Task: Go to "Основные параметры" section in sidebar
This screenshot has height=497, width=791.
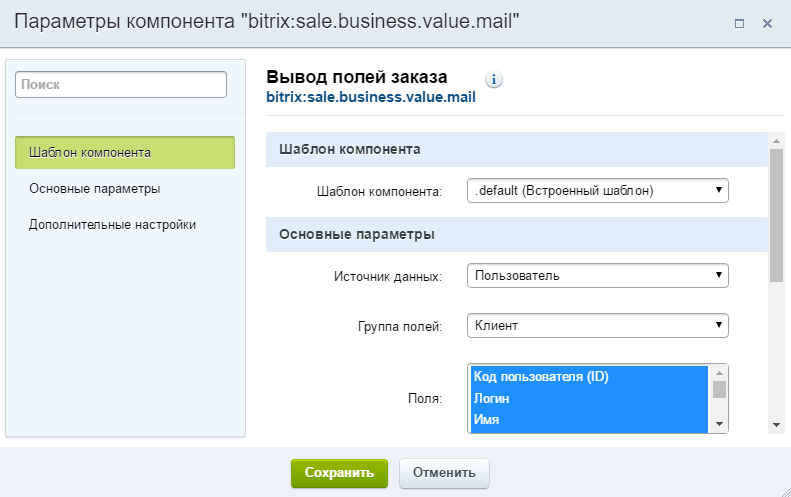Action: coord(95,188)
